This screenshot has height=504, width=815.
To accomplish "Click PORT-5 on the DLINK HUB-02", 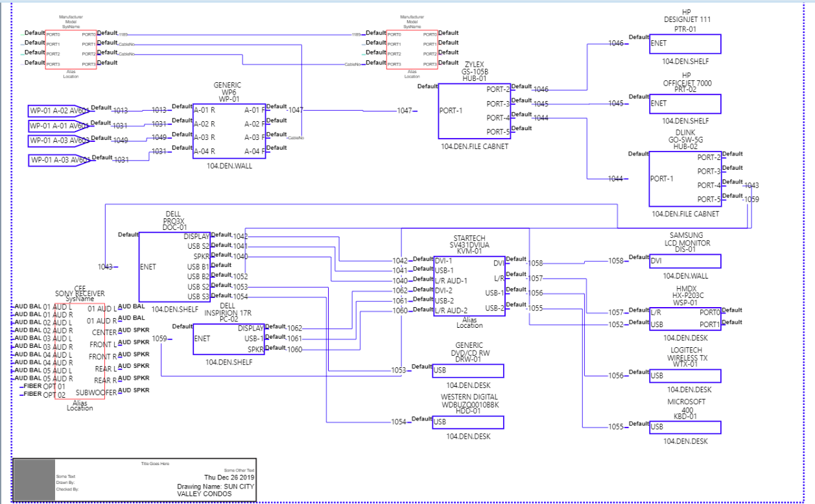I will tap(709, 200).
